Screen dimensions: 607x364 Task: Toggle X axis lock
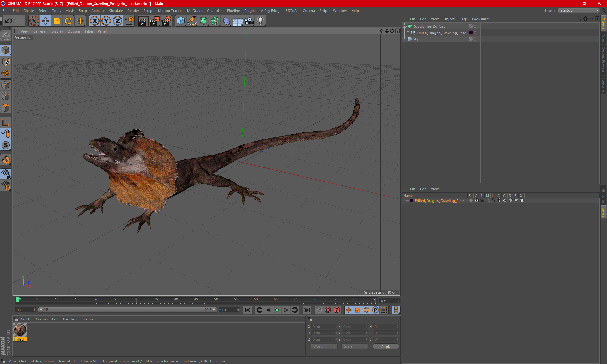(x=95, y=21)
